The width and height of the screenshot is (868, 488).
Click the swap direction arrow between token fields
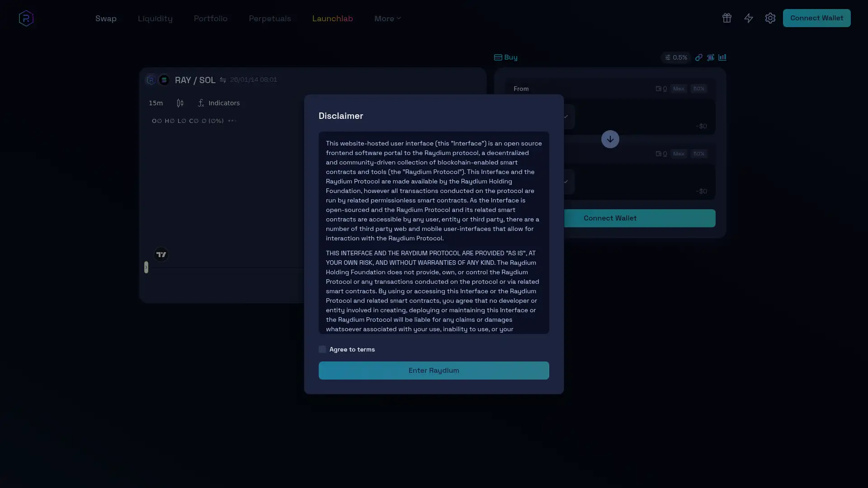click(609, 139)
